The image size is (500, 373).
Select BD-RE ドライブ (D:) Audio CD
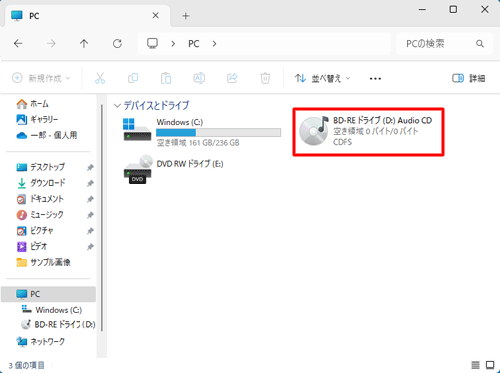pyautogui.click(x=368, y=131)
